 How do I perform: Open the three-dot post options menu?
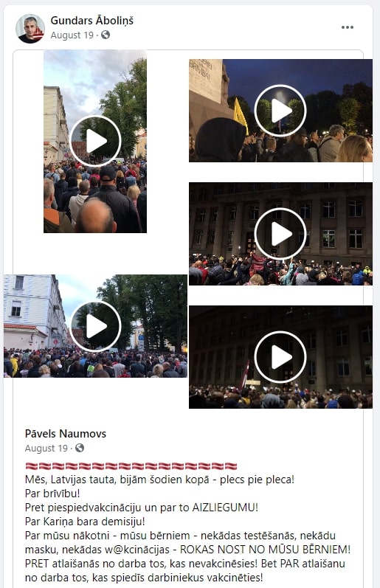348,27
